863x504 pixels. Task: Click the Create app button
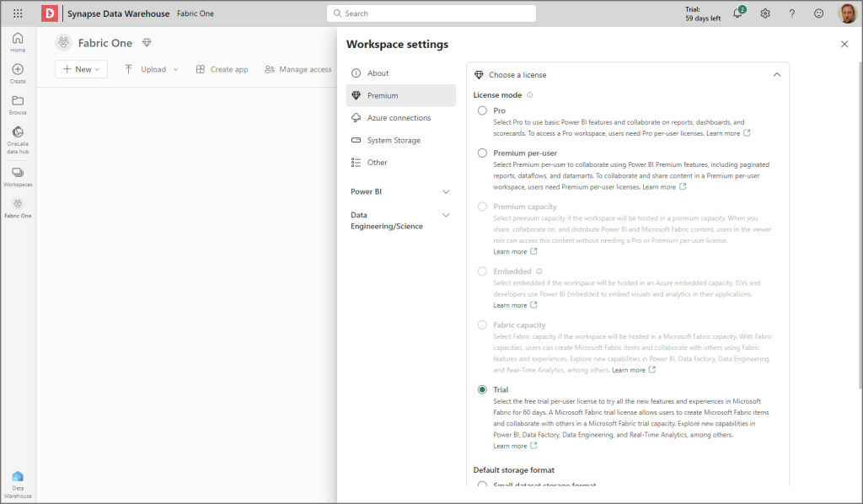click(222, 69)
